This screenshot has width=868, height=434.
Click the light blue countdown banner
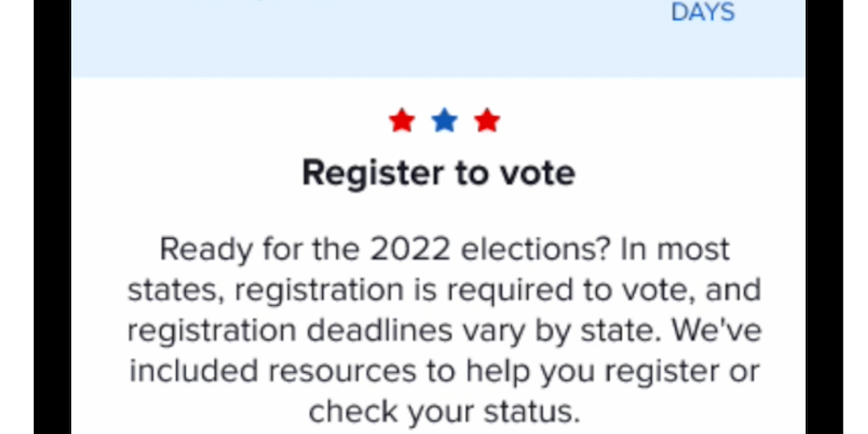tap(381, 38)
